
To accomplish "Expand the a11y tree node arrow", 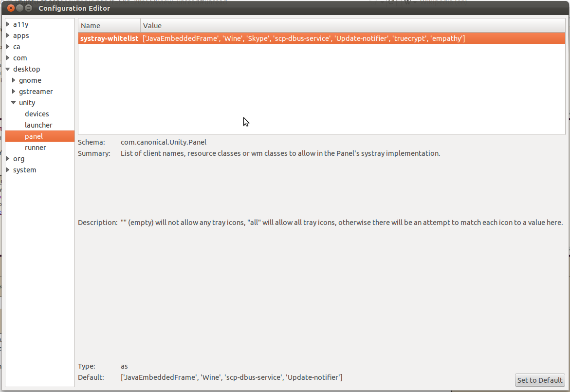I will click(x=8, y=24).
